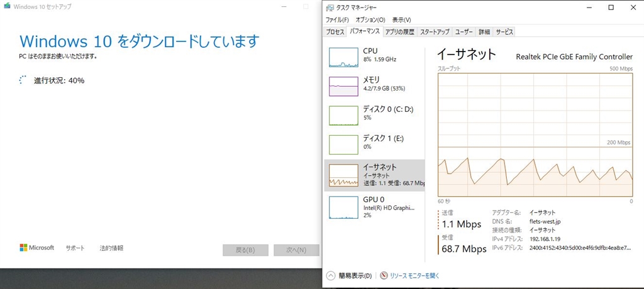Click the Resource Monitor gauge icon
The image size is (644, 289).
pos(384,275)
